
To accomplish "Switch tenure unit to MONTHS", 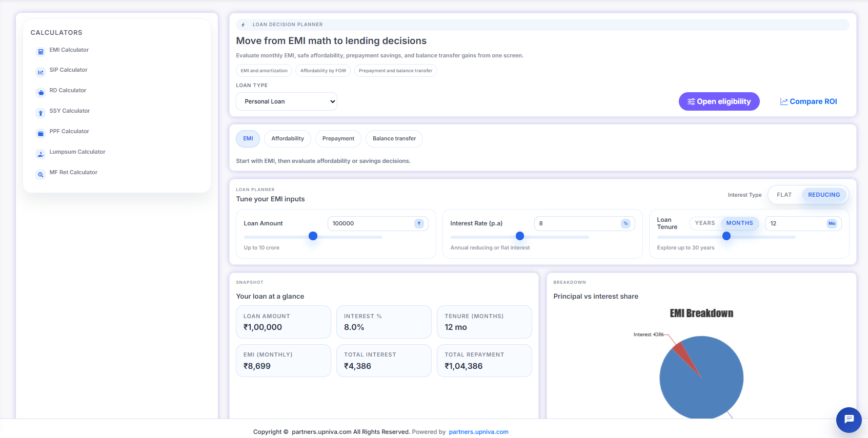I will point(739,223).
